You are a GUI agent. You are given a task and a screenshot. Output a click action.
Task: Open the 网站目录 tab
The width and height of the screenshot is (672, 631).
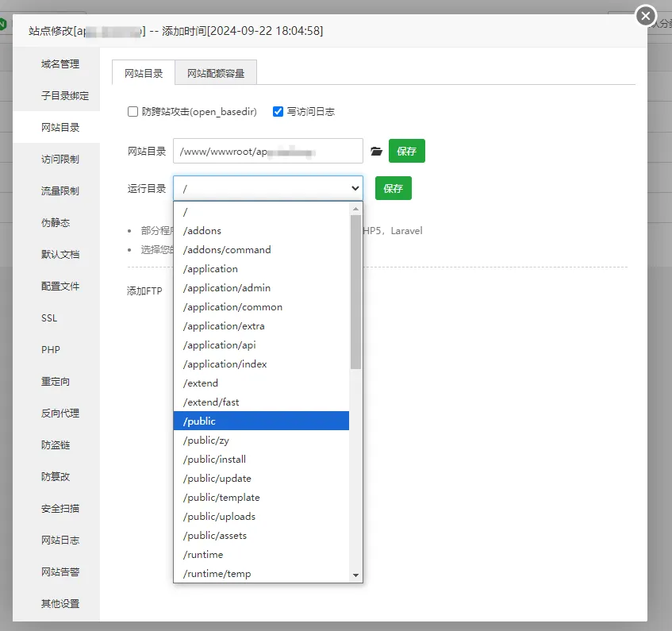pyautogui.click(x=144, y=74)
